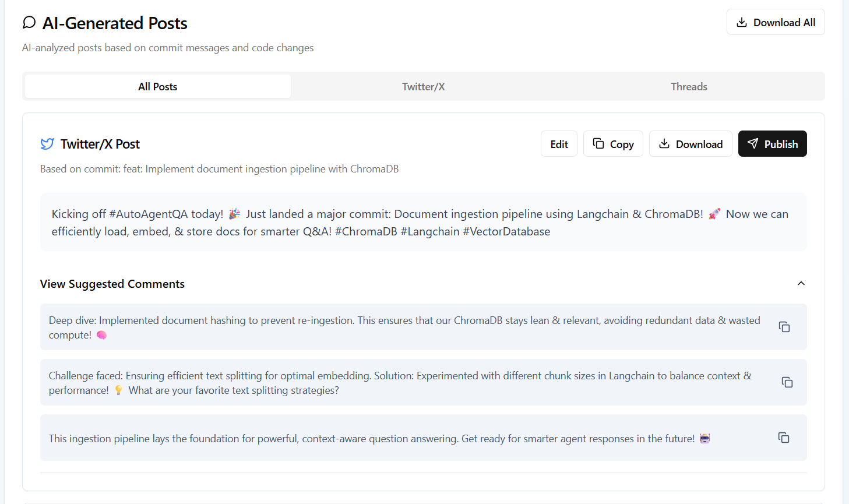The height and width of the screenshot is (504, 849).
Task: Click the 'AI-analyzed posts based on commit messages' subtitle
Action: point(168,48)
